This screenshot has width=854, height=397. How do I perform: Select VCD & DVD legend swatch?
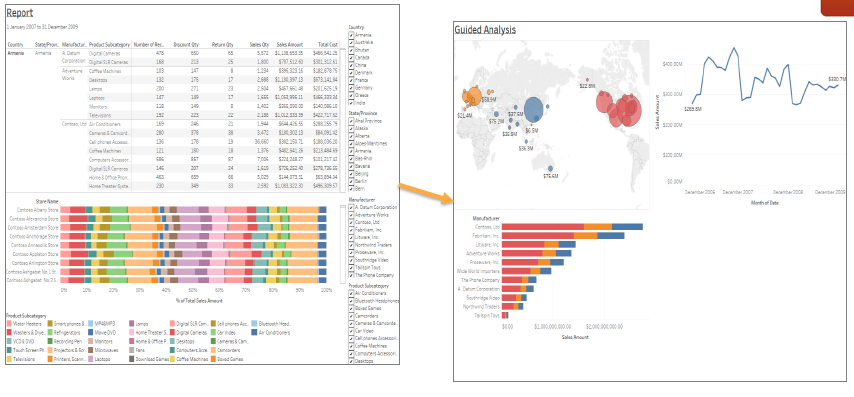click(9, 341)
